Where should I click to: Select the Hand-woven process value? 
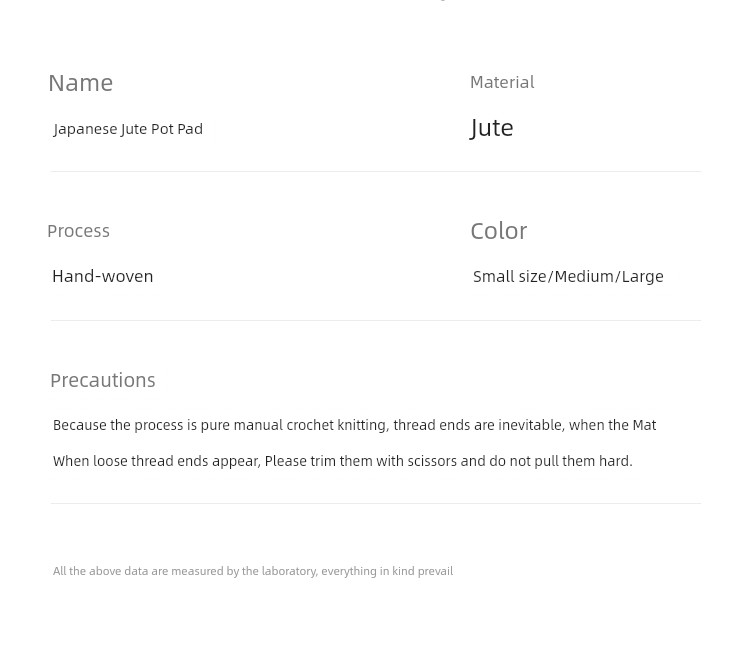coord(103,276)
